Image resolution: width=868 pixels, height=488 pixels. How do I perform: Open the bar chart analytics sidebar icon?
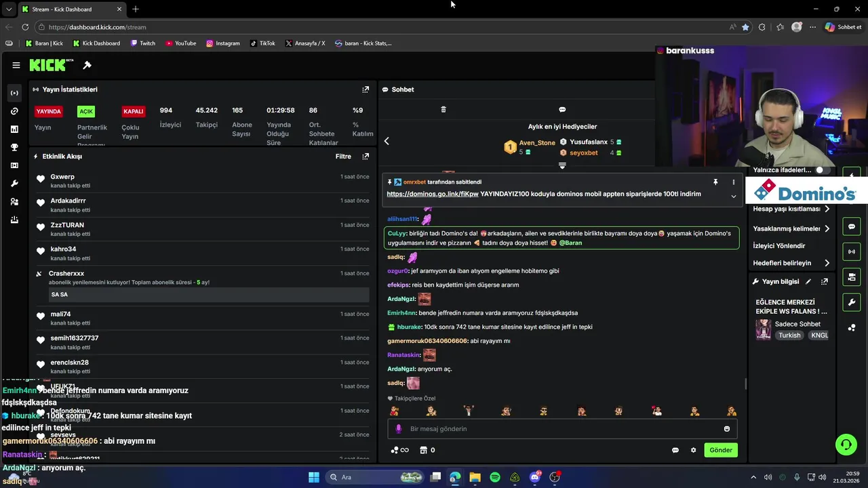point(14,129)
